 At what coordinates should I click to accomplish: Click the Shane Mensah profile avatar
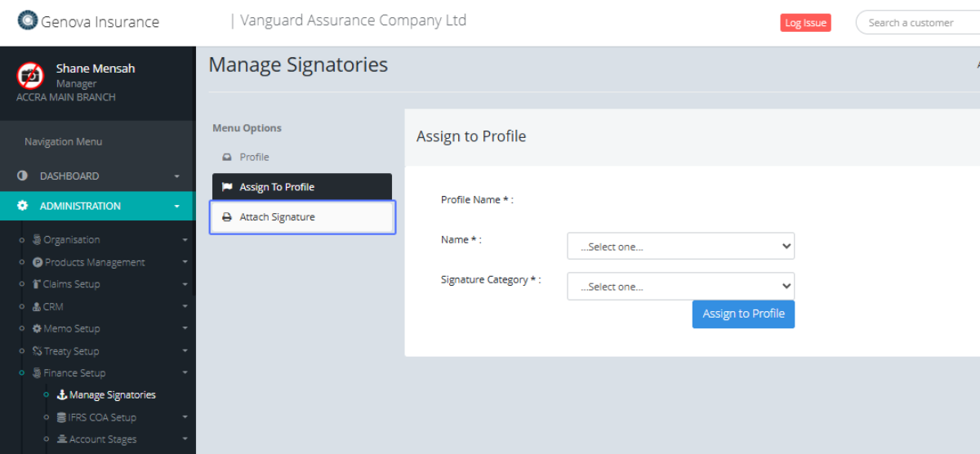[30, 76]
